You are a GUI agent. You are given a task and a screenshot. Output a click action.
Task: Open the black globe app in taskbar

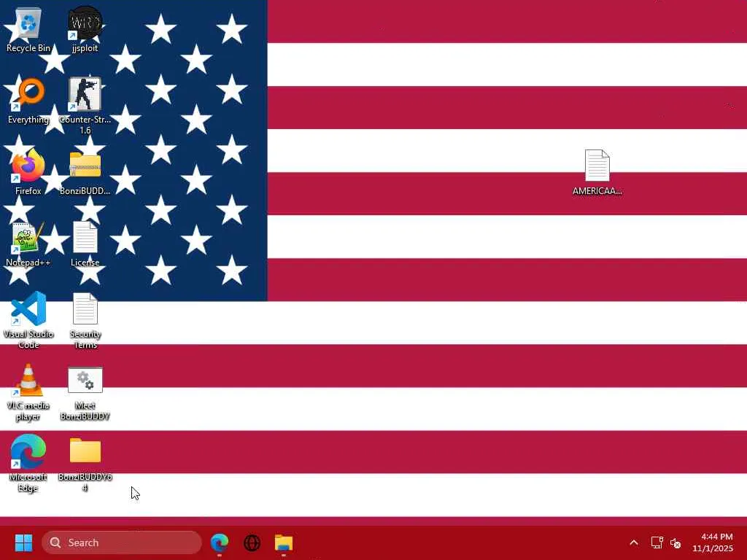[x=252, y=542]
